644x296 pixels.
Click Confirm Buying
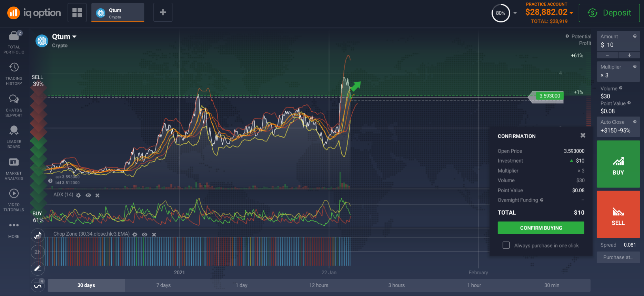[541, 228]
